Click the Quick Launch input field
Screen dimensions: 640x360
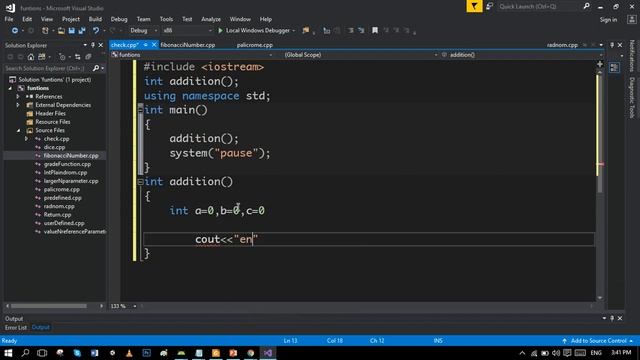pos(538,7)
